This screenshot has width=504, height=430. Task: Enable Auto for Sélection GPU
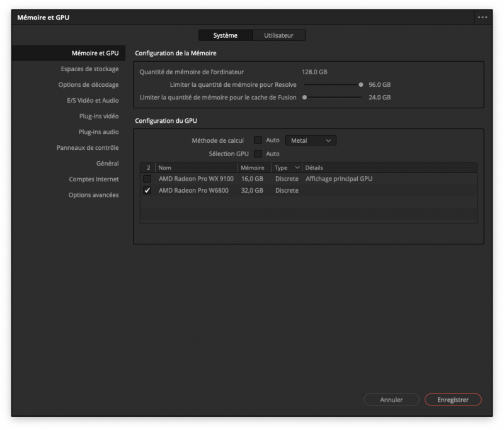258,154
